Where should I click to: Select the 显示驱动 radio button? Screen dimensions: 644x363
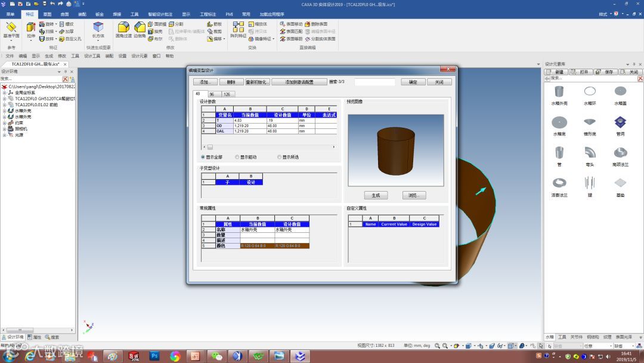tap(237, 157)
